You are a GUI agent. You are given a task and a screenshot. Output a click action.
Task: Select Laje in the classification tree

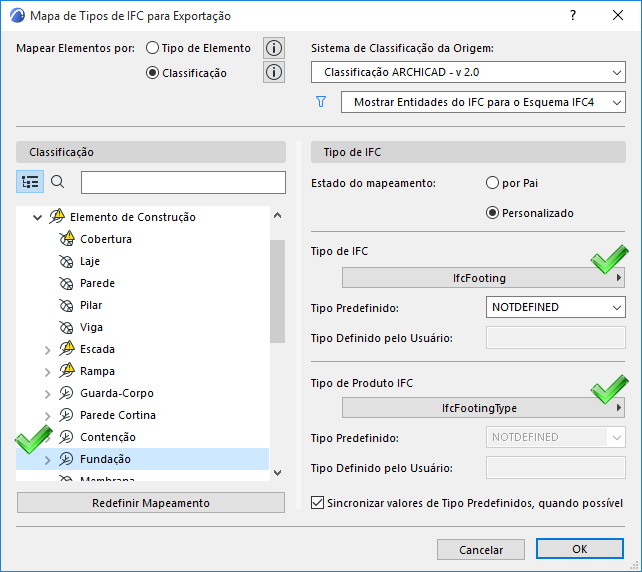pos(90,261)
